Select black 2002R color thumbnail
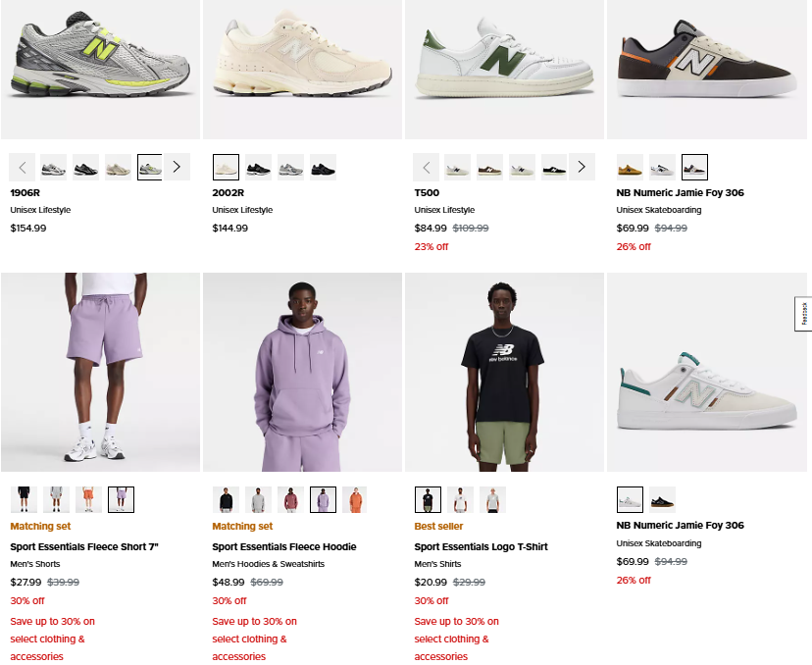The width and height of the screenshot is (812, 665). click(x=259, y=168)
